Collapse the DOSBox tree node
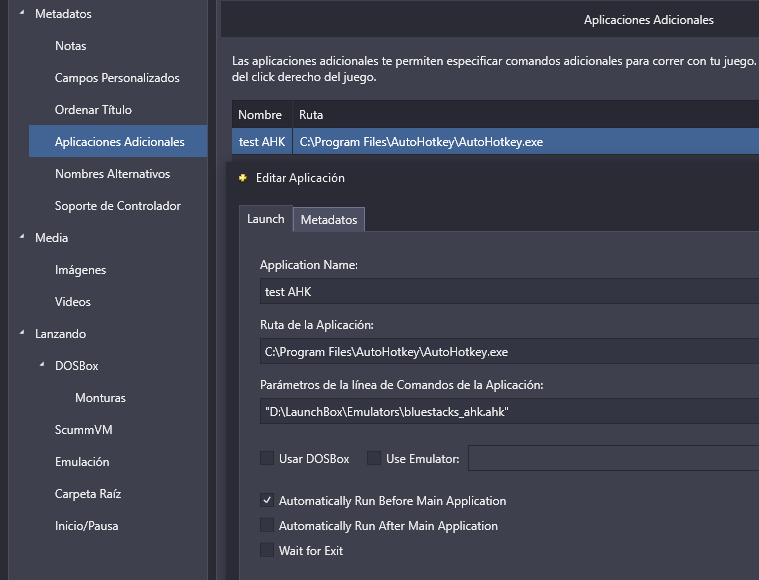 [42, 365]
